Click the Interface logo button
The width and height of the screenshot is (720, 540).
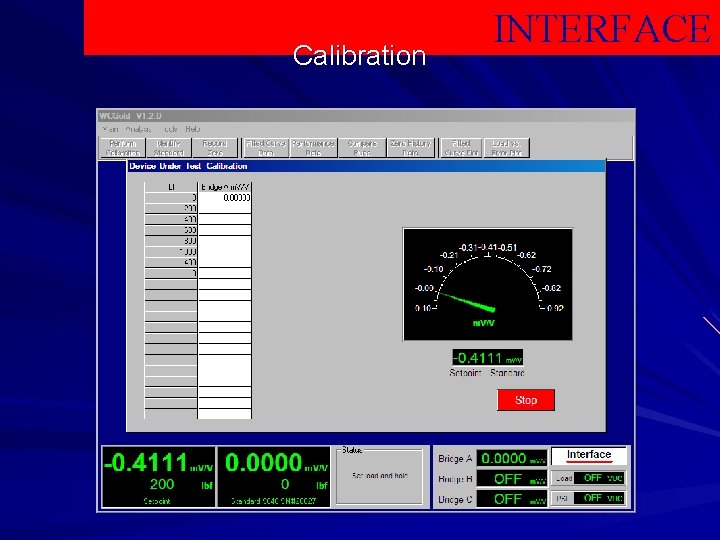589,456
